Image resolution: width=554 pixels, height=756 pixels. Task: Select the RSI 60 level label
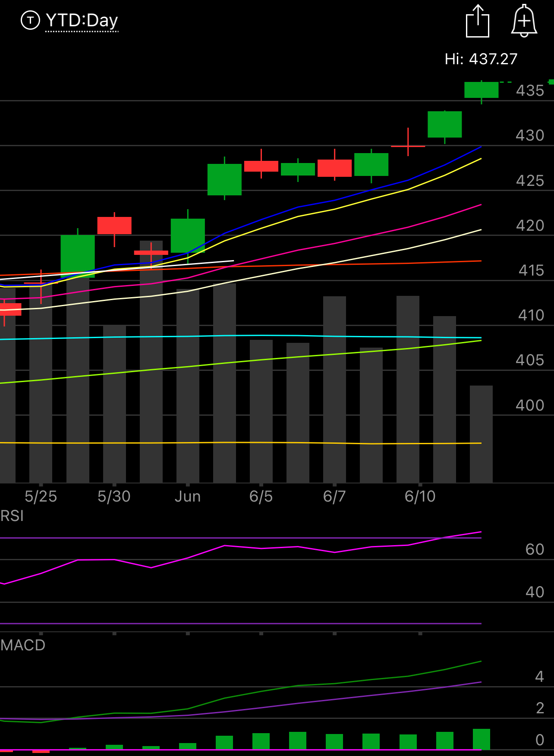535,549
